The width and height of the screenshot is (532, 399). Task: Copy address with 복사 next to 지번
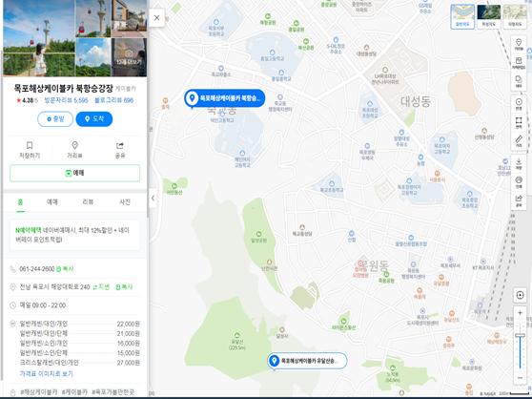[x=124, y=287]
